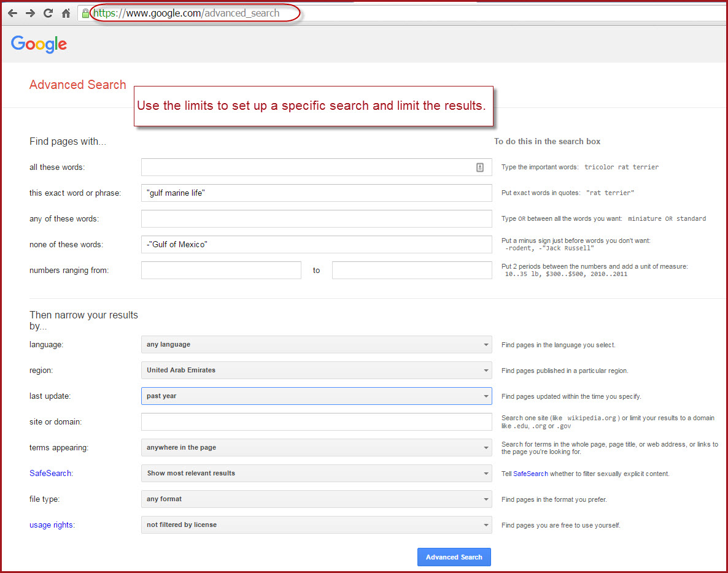Image resolution: width=728 pixels, height=573 pixels.
Task: Focus the address bar URL
Action: [187, 13]
